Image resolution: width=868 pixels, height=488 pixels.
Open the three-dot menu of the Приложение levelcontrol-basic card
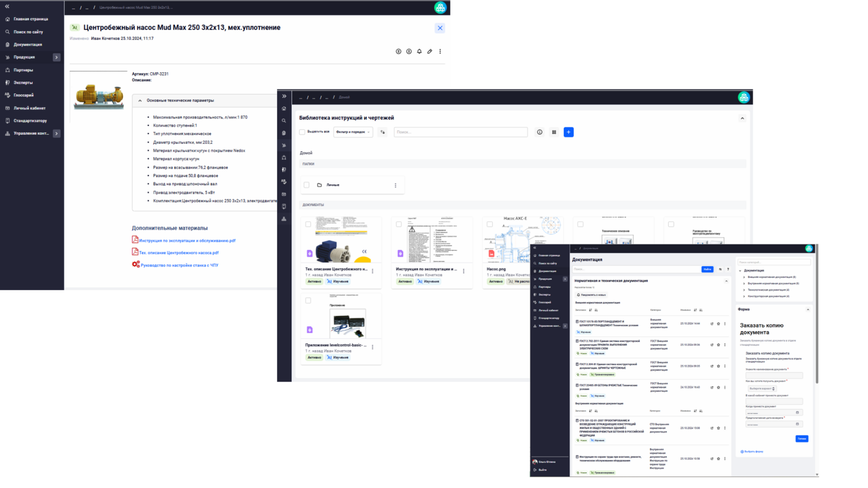coord(373,347)
